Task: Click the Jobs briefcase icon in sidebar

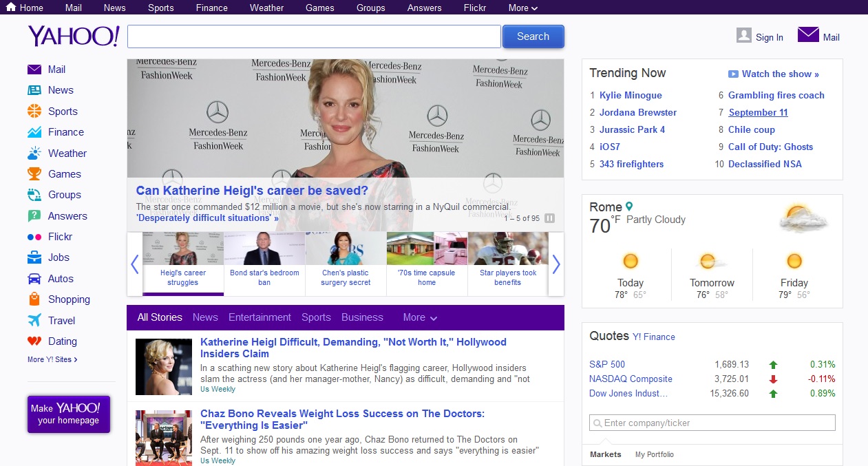Action: pos(34,257)
